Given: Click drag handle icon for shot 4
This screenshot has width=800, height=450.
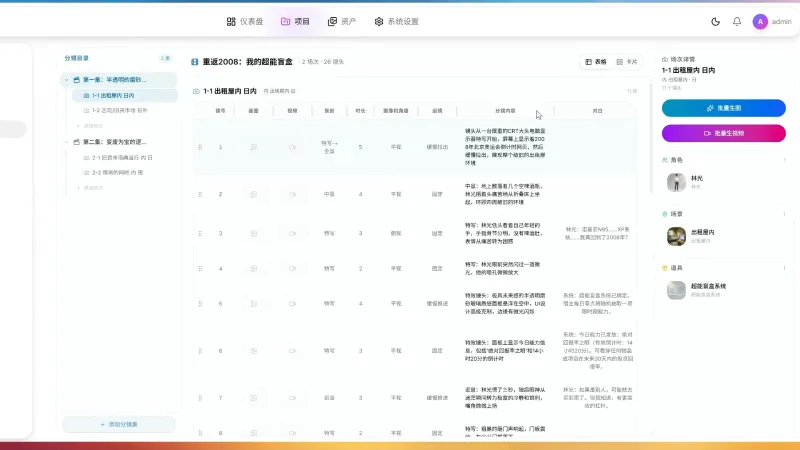Looking at the screenshot, I should tap(200, 268).
